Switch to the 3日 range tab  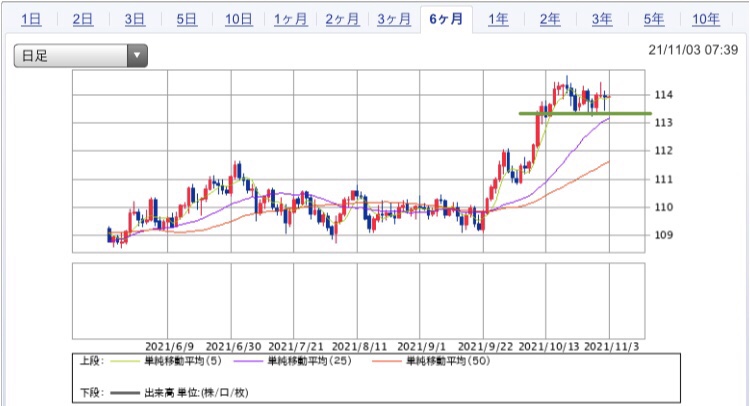(x=135, y=20)
